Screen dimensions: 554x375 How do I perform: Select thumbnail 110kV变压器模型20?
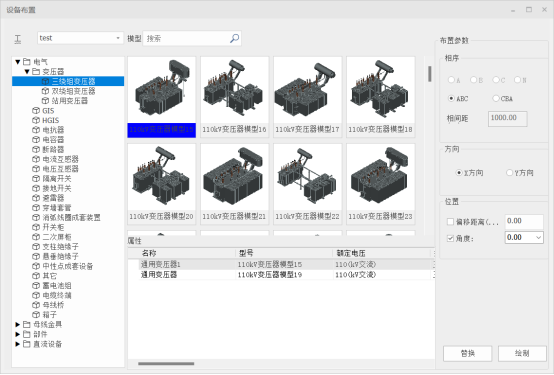pyautogui.click(x=162, y=184)
